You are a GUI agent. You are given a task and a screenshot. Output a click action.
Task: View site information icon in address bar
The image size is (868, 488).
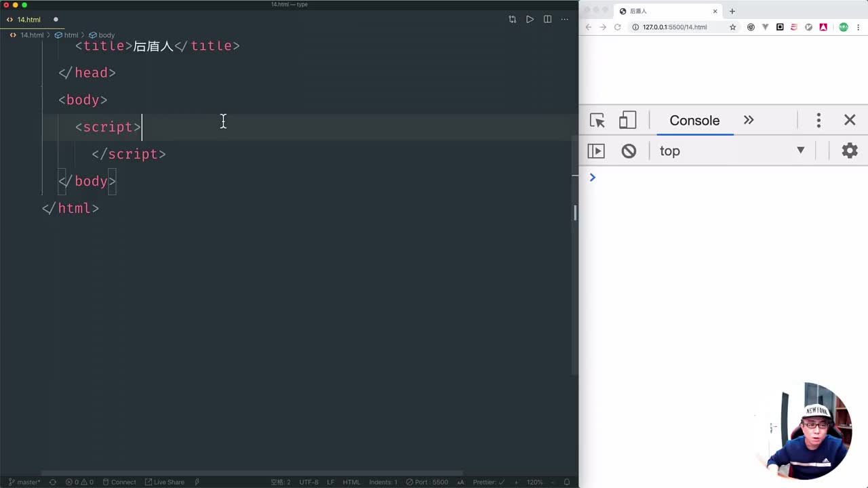(x=635, y=27)
